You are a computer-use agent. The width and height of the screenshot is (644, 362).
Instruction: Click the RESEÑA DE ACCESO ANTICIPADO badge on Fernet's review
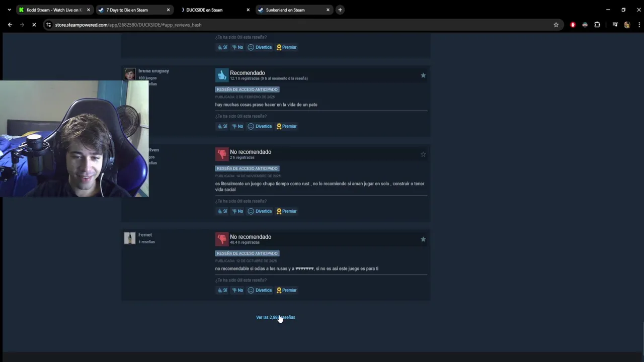coord(247,253)
